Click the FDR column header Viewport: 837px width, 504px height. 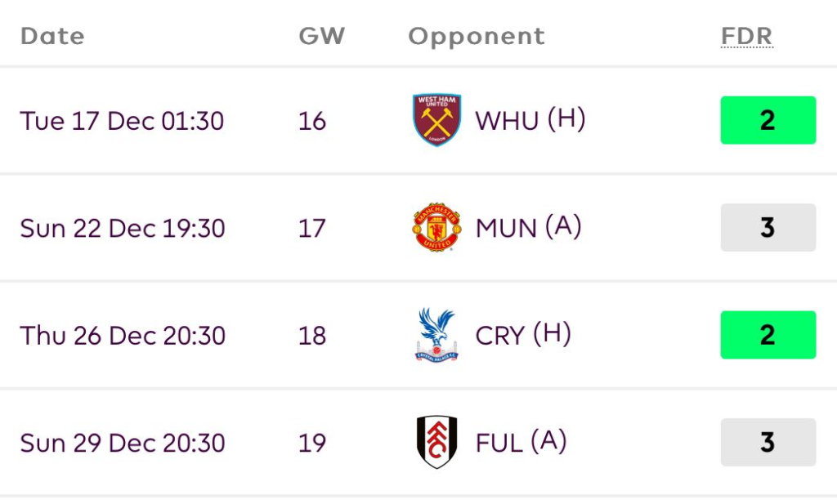point(746,36)
